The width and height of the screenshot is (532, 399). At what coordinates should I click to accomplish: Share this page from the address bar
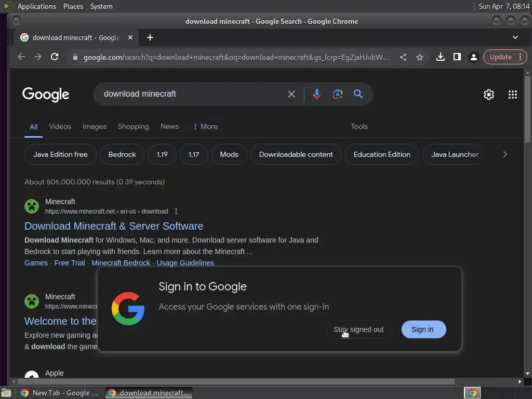[x=403, y=57]
